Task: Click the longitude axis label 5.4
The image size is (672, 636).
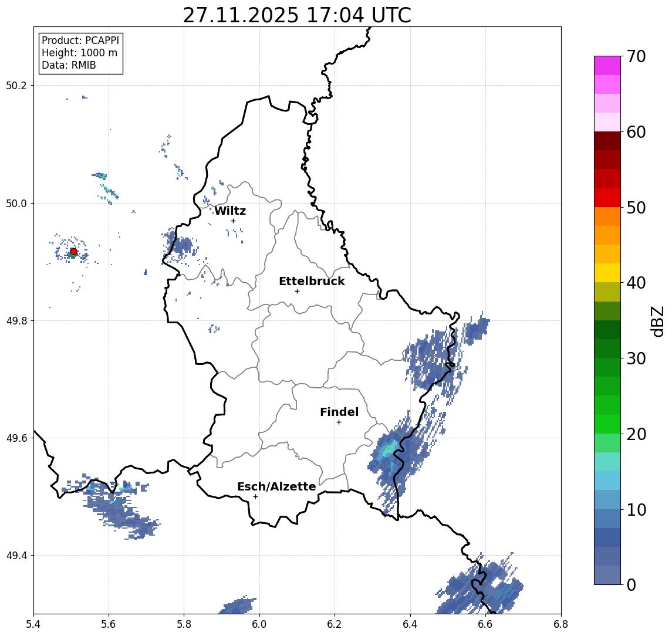Action: 33,624
